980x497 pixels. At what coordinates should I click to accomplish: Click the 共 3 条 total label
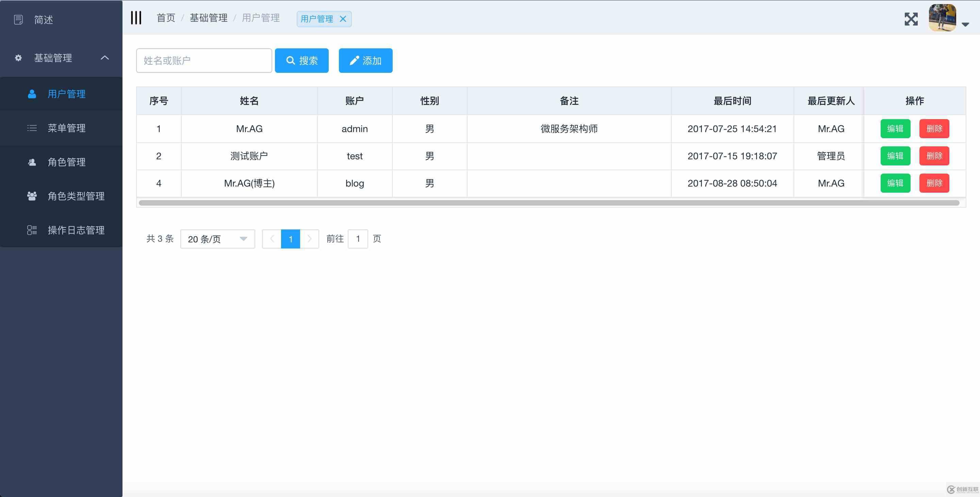coord(160,239)
